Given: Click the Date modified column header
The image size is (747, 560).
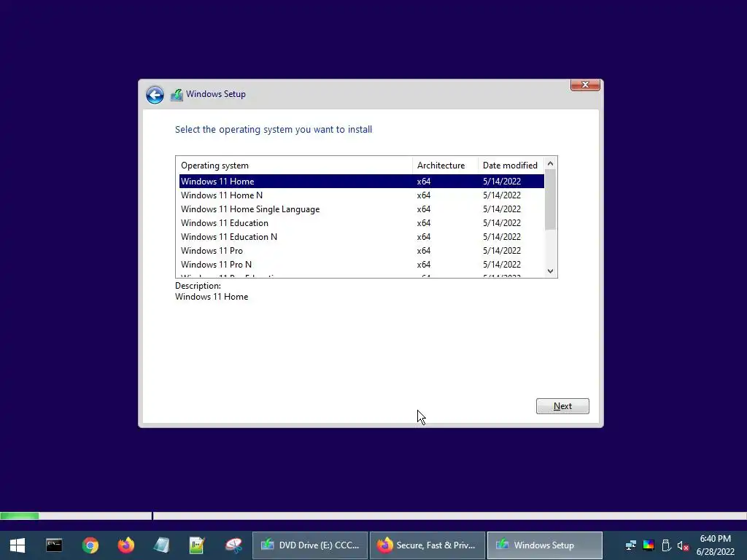Looking at the screenshot, I should click(x=511, y=166).
